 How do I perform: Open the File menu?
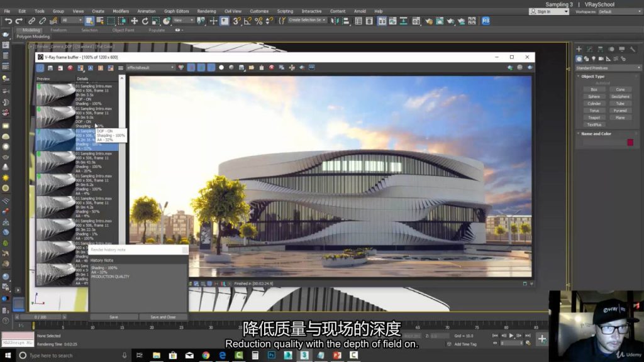(7, 11)
